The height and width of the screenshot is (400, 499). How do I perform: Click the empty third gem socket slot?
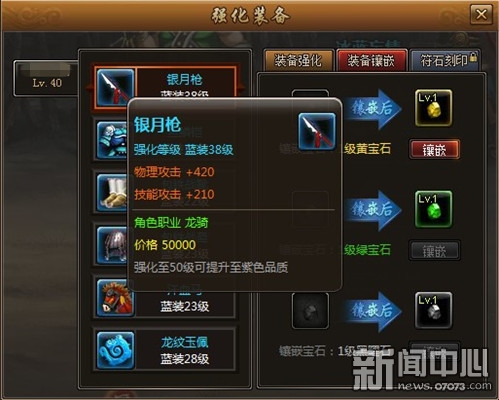[x=310, y=311]
